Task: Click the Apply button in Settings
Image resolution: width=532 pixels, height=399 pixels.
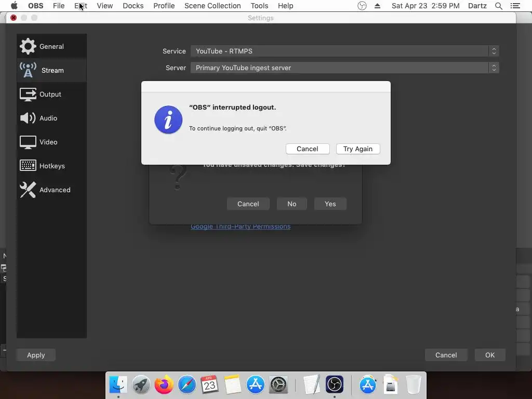Action: tap(36, 355)
